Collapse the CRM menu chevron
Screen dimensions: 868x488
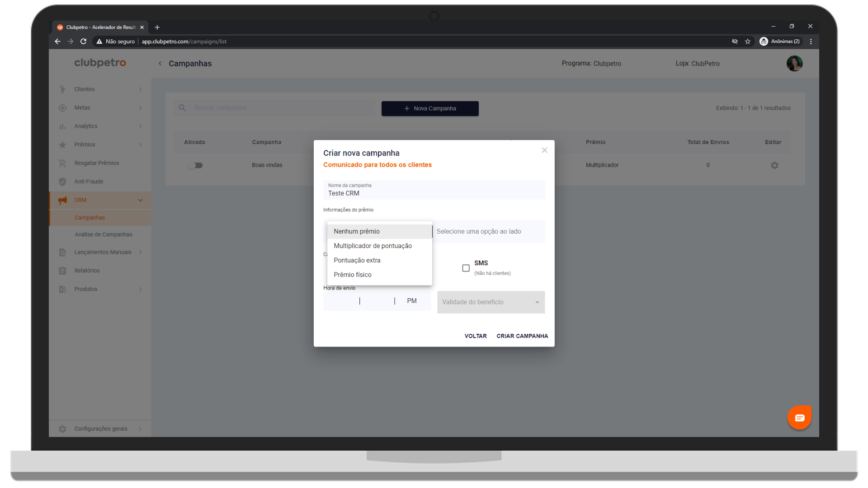click(x=140, y=200)
